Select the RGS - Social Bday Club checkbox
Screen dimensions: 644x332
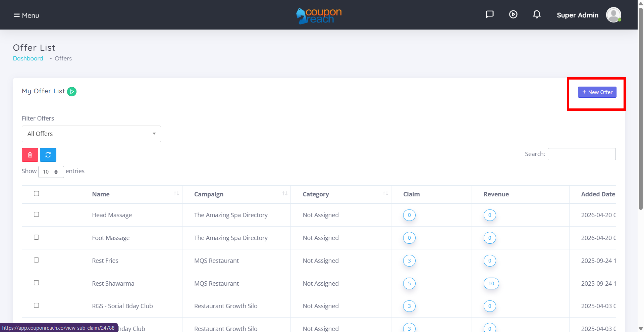pyautogui.click(x=36, y=305)
